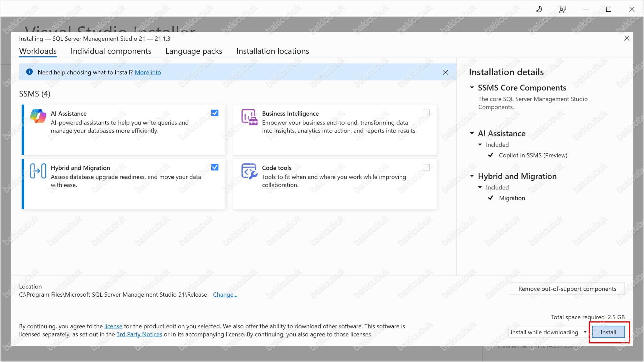Dismiss the help banner with its X
This screenshot has height=362, width=644.
click(446, 72)
